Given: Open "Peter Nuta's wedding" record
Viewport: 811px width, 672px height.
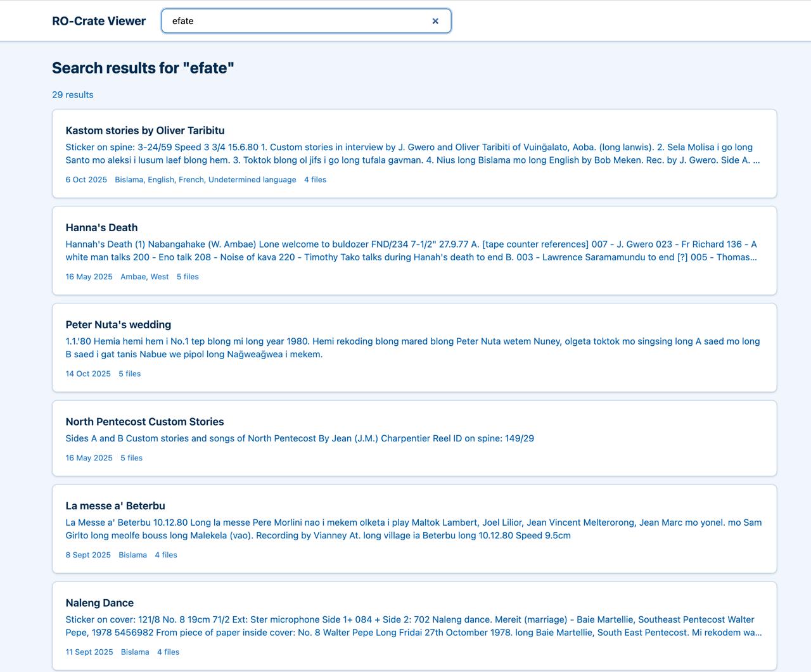Looking at the screenshot, I should 118,324.
